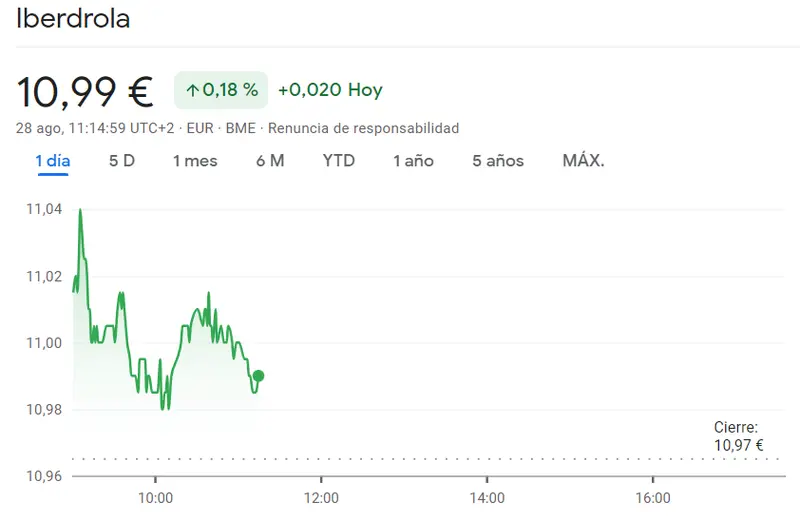This screenshot has height=521, width=800.
Task: Open 'Renuncia de responsabilidad' link
Action: point(364,128)
